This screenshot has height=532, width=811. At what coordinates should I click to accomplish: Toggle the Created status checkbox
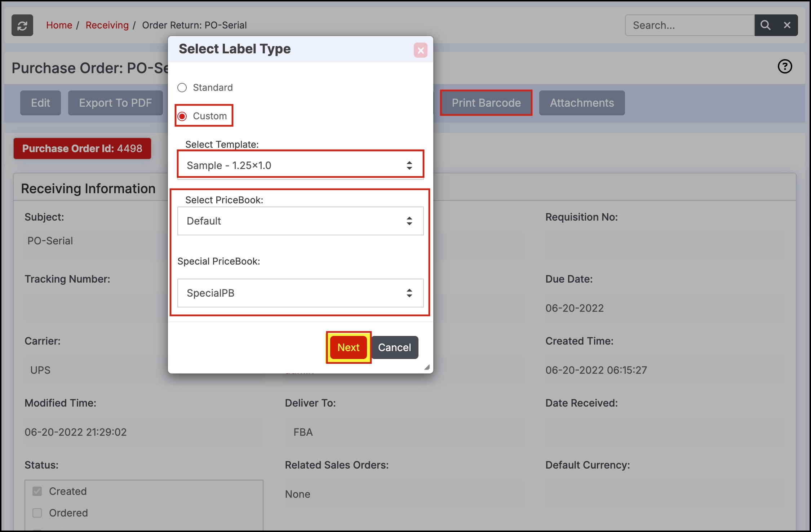click(x=37, y=491)
